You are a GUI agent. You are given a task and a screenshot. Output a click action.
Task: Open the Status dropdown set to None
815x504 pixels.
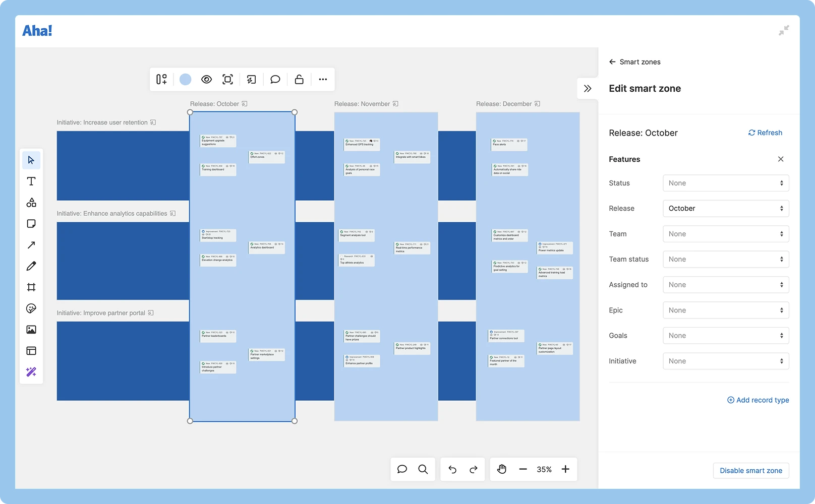725,183
